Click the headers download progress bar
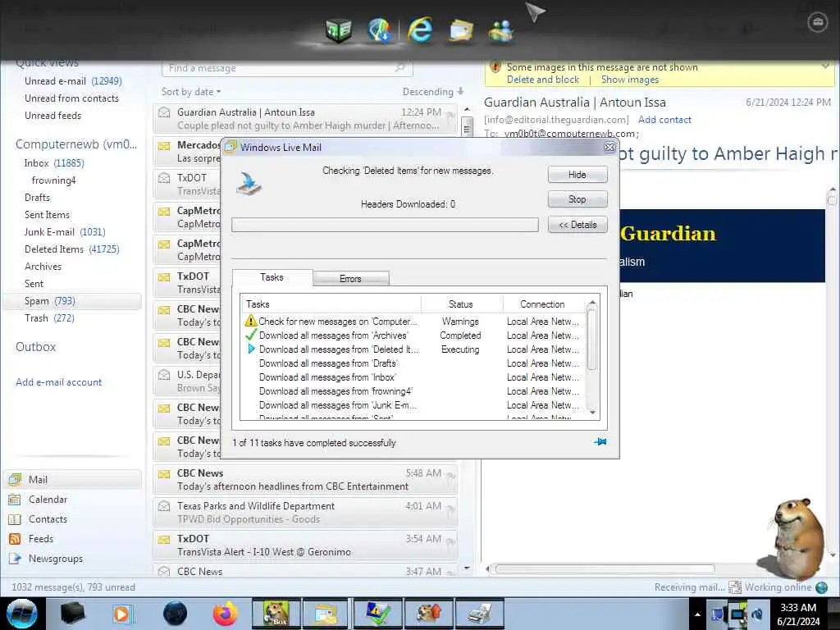Image resolution: width=840 pixels, height=630 pixels. point(385,225)
